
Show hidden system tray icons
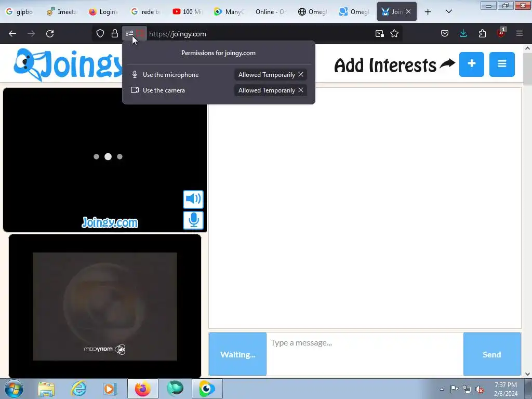[442, 389]
